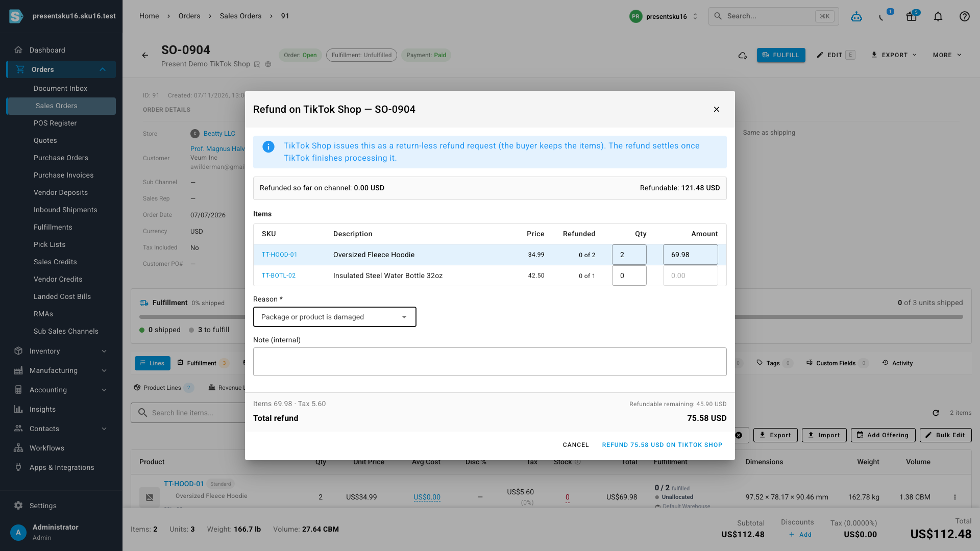Viewport: 980px width, 551px height.
Task: Open the TT-HOOD-01 SKU link in refund table
Action: 279,255
